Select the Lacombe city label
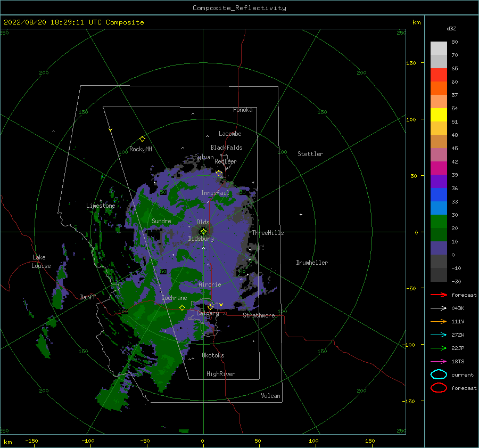 [230, 134]
